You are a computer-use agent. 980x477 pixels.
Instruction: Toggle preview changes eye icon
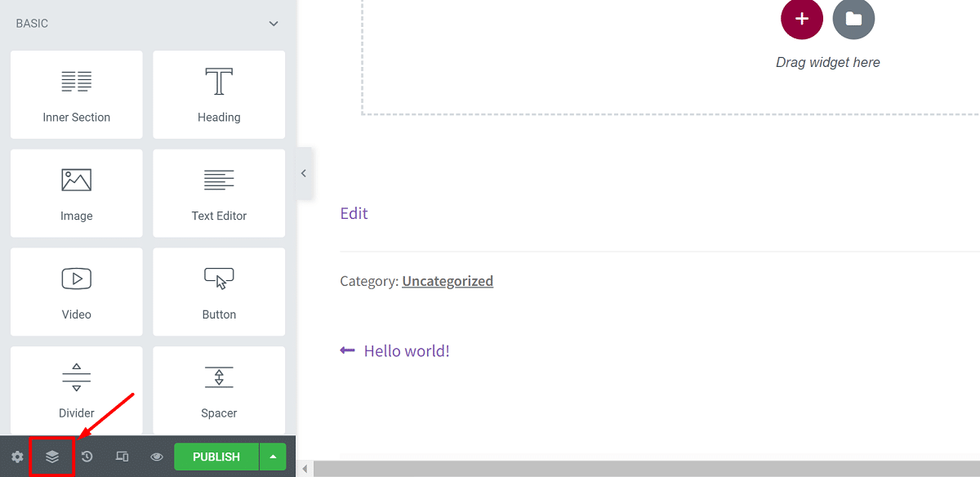click(157, 457)
